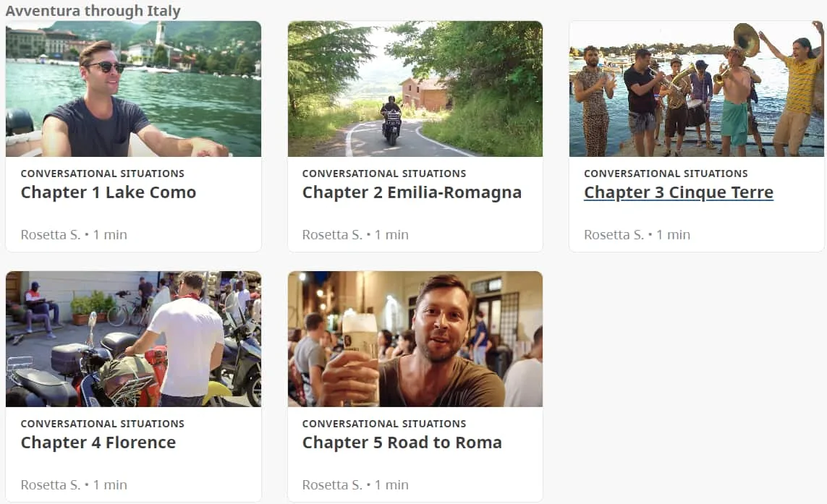Click the Avventura through Italy heading
The height and width of the screenshot is (504, 827).
(93, 11)
